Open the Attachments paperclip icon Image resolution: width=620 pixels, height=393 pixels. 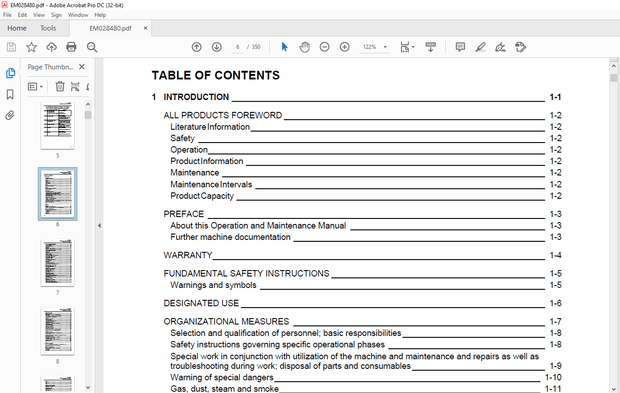pos(10,115)
